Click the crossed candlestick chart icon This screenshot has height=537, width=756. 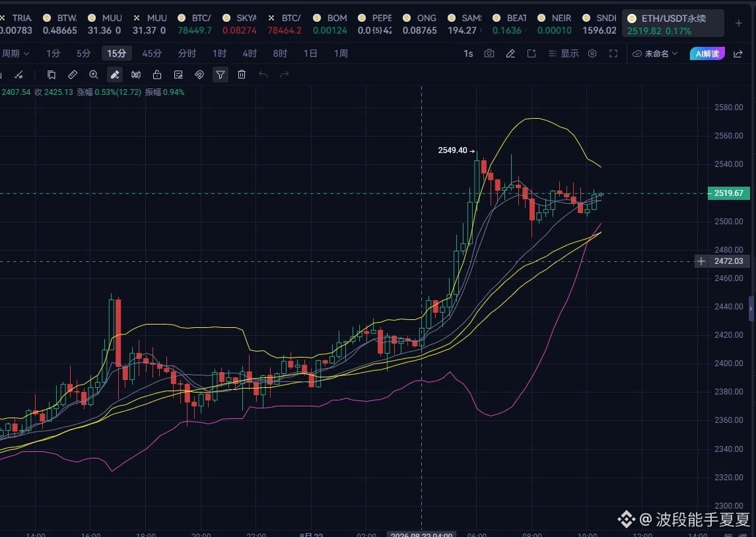[x=136, y=75]
